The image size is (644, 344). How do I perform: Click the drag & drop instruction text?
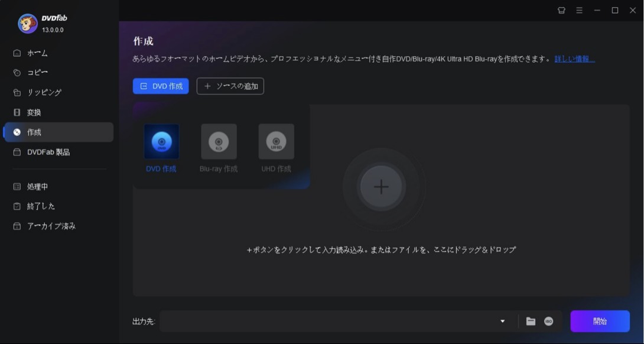point(381,249)
